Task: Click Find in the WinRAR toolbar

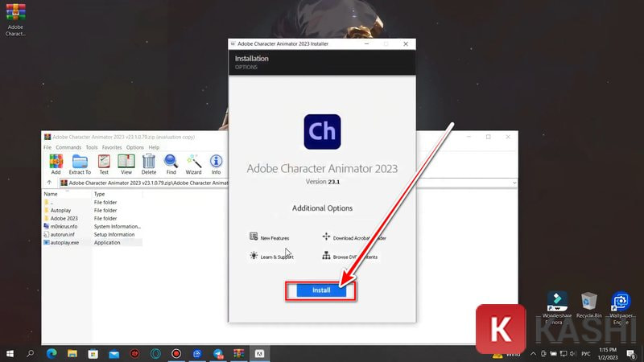Action: 171,165
